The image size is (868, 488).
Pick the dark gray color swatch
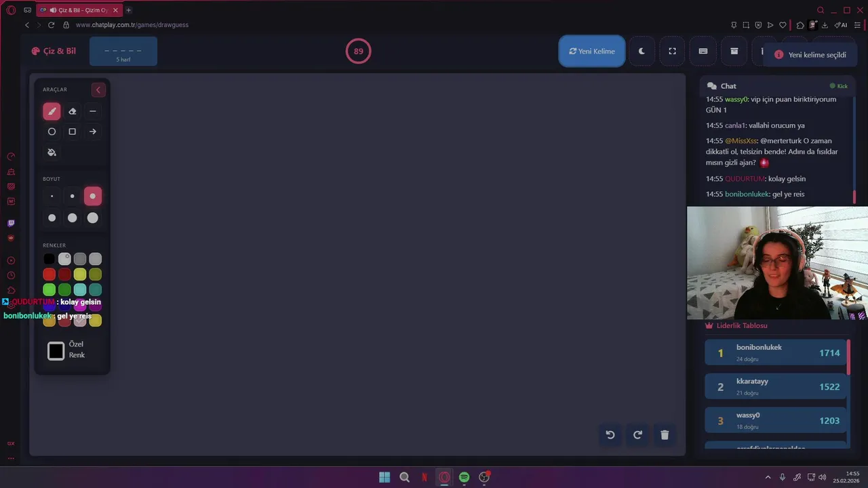click(x=80, y=259)
